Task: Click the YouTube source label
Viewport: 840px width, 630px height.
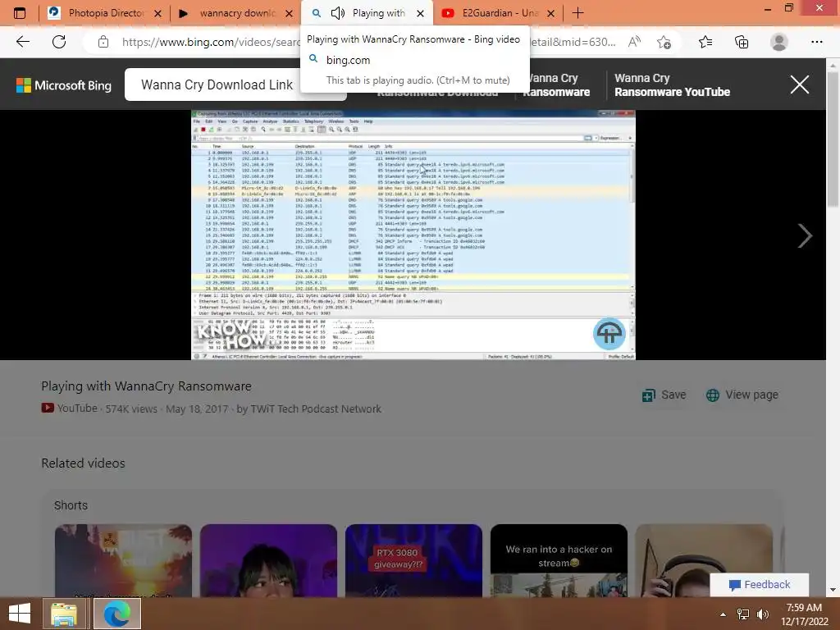Action: coord(70,409)
